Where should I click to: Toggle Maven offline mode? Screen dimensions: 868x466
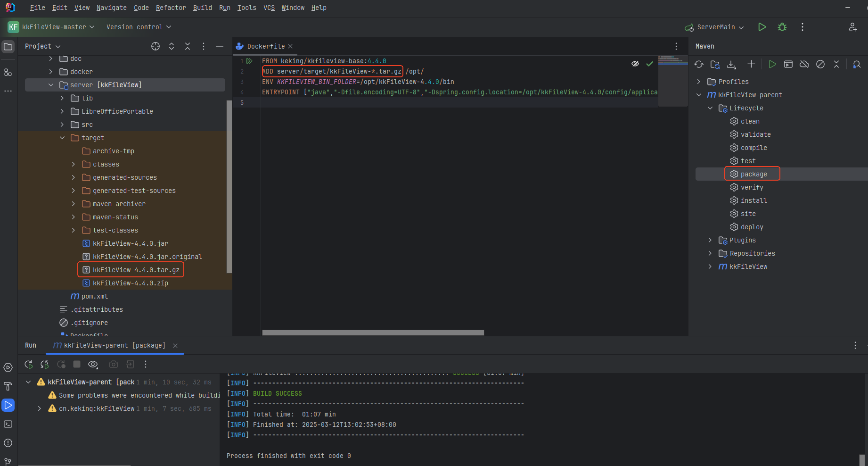pos(804,64)
